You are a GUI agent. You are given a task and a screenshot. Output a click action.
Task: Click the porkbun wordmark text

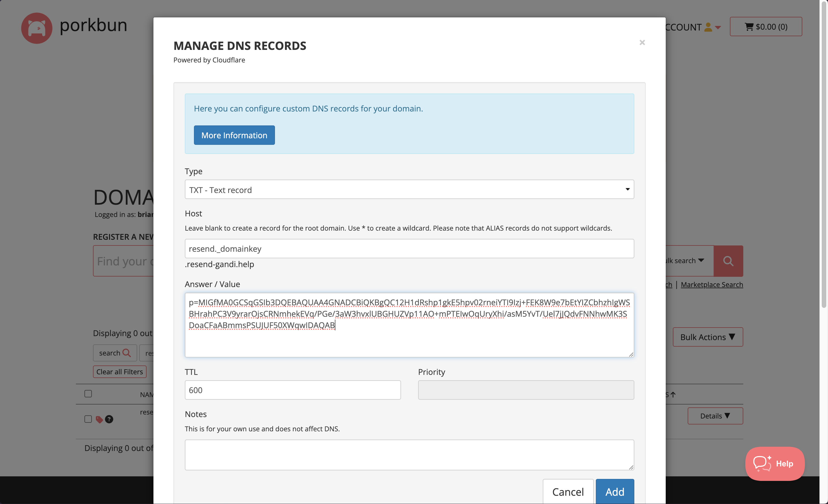click(93, 26)
